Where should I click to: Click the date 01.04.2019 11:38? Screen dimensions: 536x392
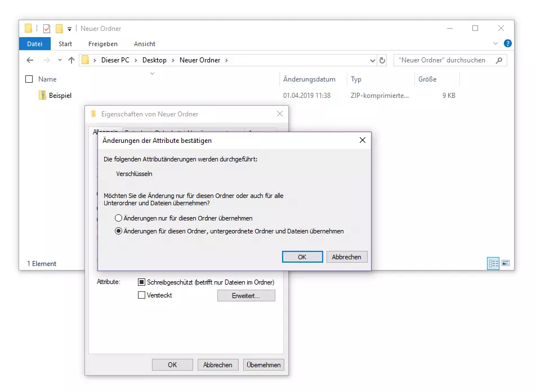pyautogui.click(x=307, y=96)
